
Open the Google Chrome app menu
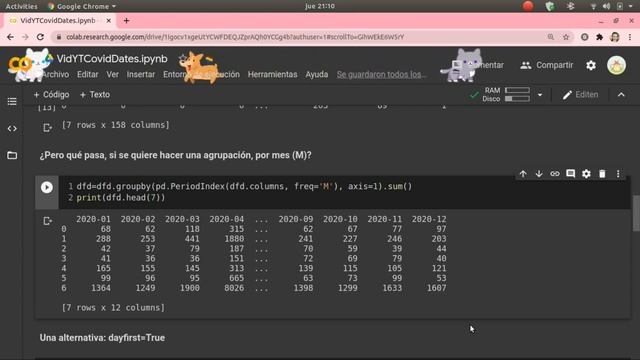pos(82,6)
